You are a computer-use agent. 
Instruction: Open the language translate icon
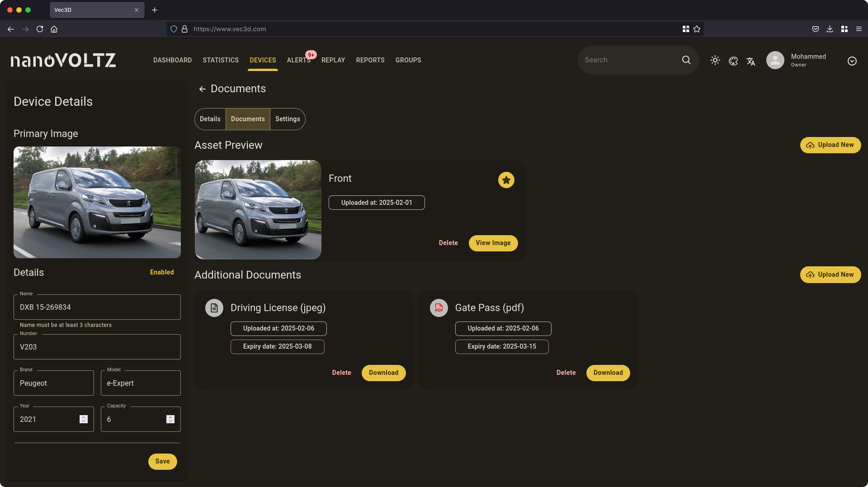[x=751, y=61]
